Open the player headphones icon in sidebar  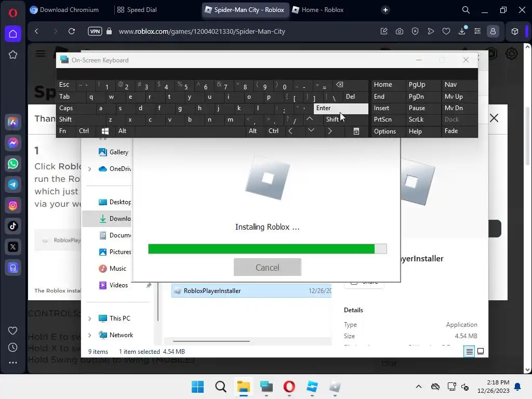(x=13, y=268)
